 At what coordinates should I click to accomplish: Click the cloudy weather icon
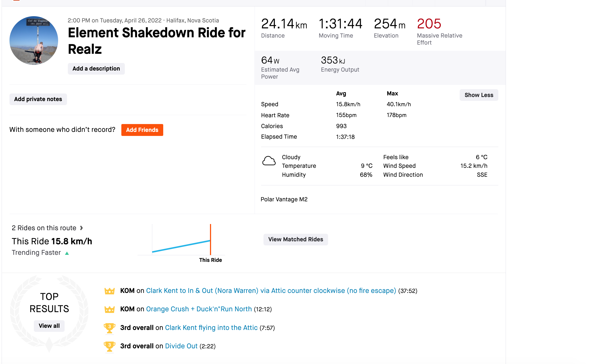pos(269,161)
